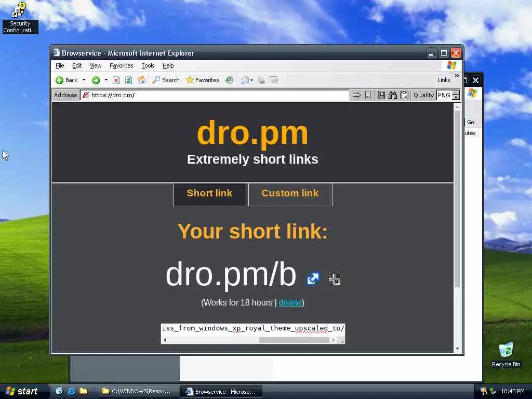Click the text box horizontal scrollbar thumb
This screenshot has height=399, width=532.
pyautogui.click(x=294, y=340)
